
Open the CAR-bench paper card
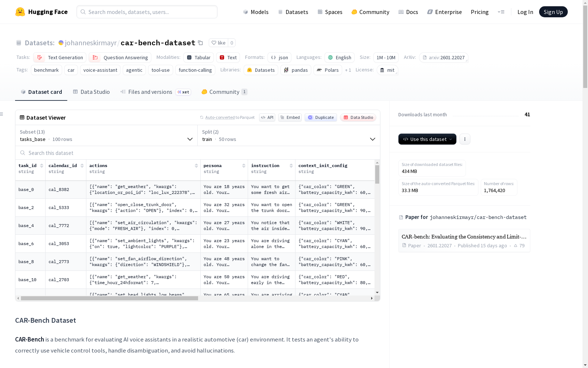[x=464, y=241]
